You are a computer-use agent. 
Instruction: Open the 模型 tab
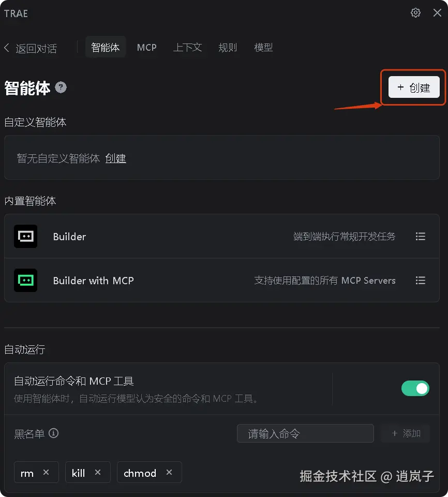click(x=263, y=48)
